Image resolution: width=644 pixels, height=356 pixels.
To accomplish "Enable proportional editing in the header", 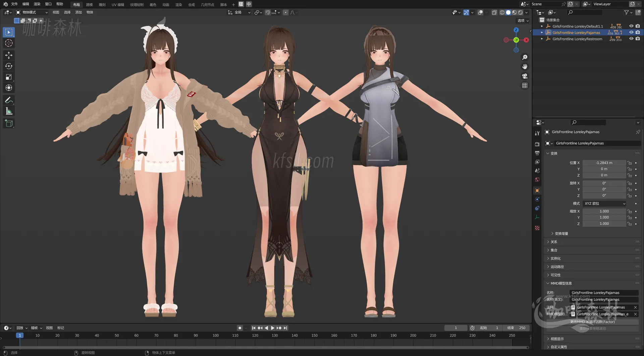I will pyautogui.click(x=286, y=12).
